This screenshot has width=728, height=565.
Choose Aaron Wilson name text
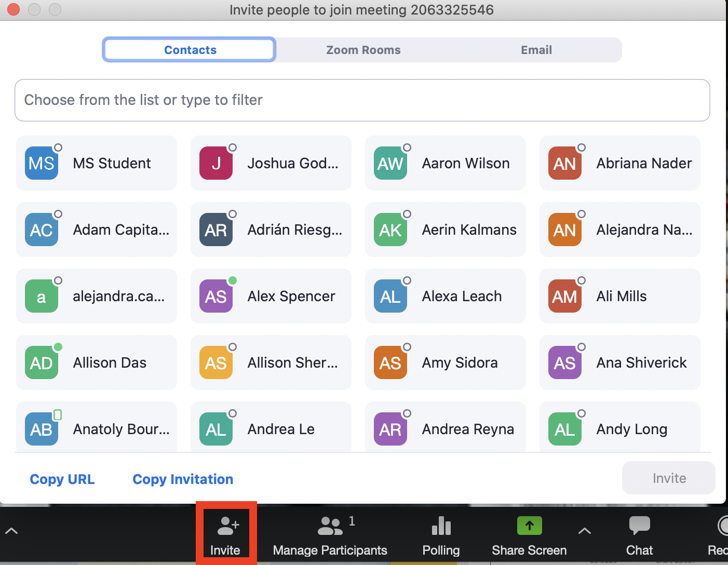pos(466,163)
